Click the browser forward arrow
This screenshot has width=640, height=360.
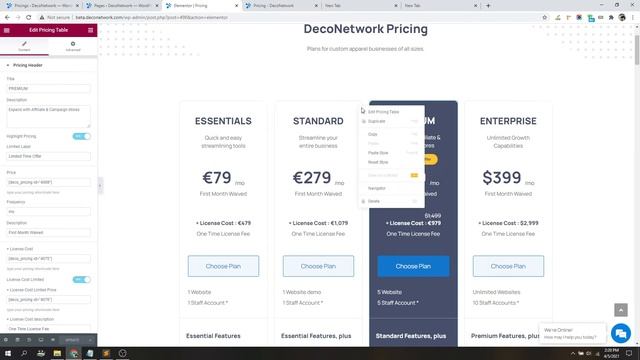coord(18,18)
